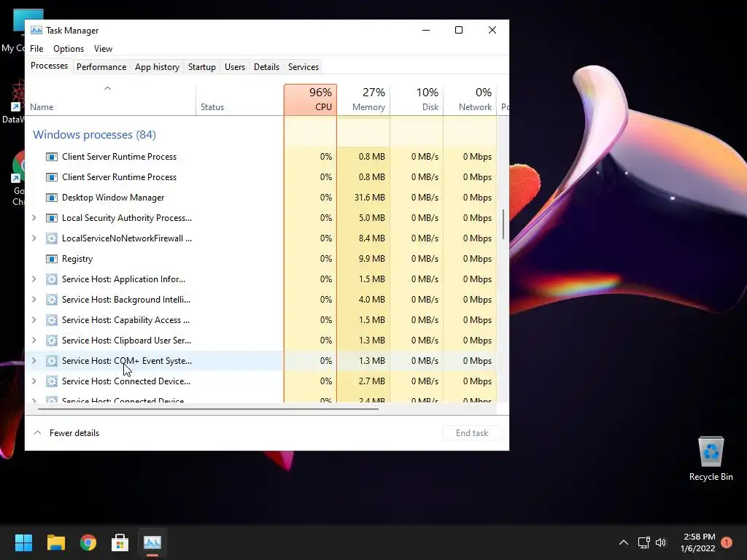Launch Google Chrome from the taskbar
Screen dimensions: 747x560
coord(88,542)
